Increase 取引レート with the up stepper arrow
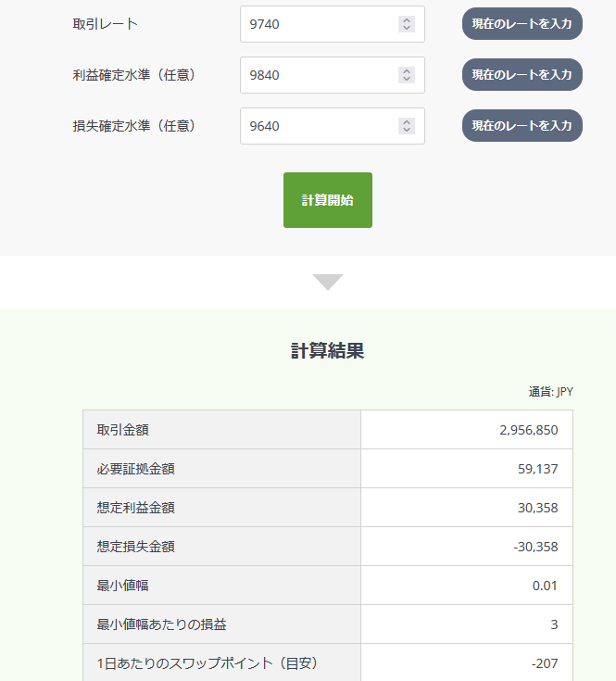The width and height of the screenshot is (616, 681). (406, 20)
